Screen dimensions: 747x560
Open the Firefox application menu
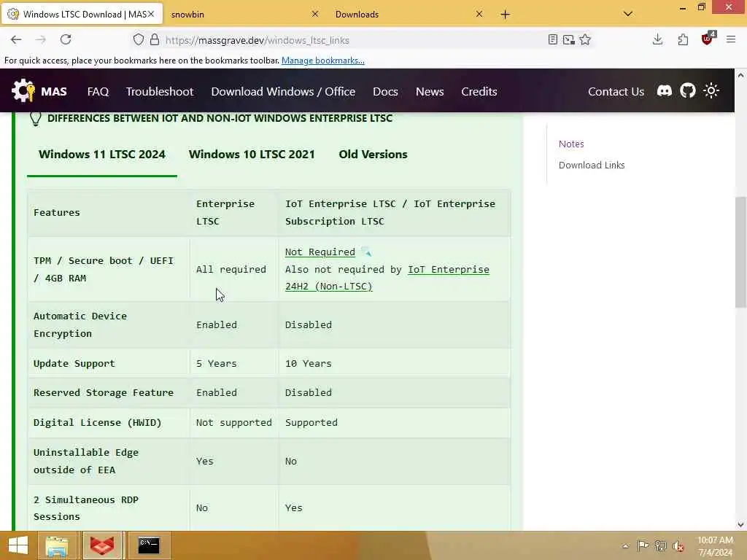pyautogui.click(x=731, y=40)
